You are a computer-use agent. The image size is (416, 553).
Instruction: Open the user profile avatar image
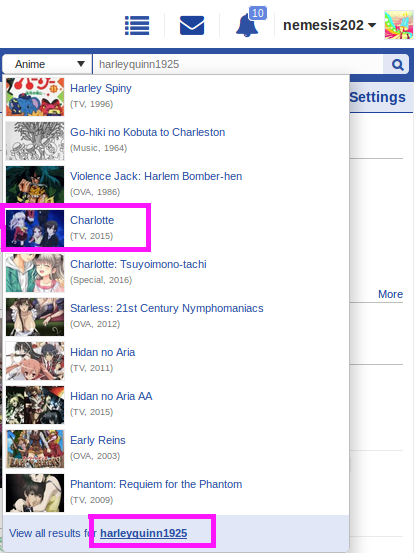[399, 25]
